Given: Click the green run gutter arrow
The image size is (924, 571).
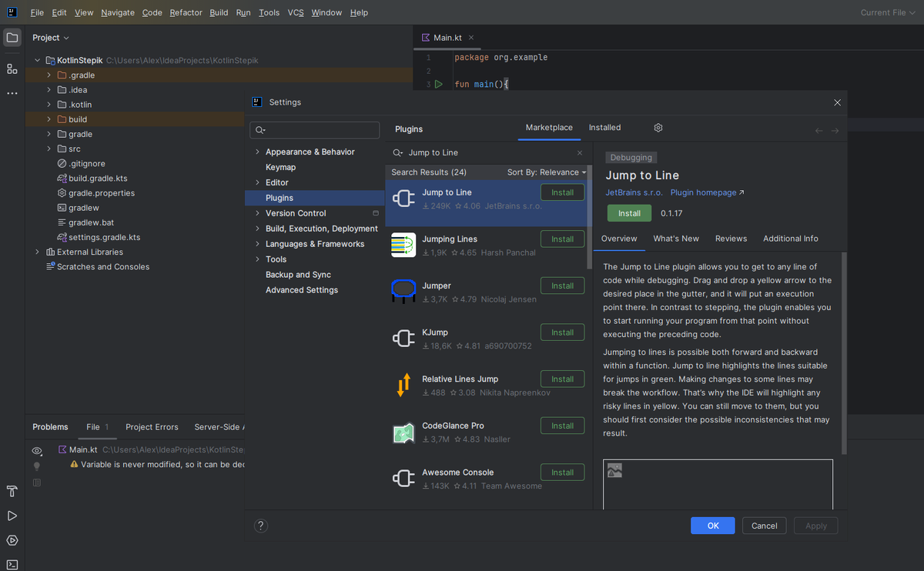Looking at the screenshot, I should [x=438, y=84].
